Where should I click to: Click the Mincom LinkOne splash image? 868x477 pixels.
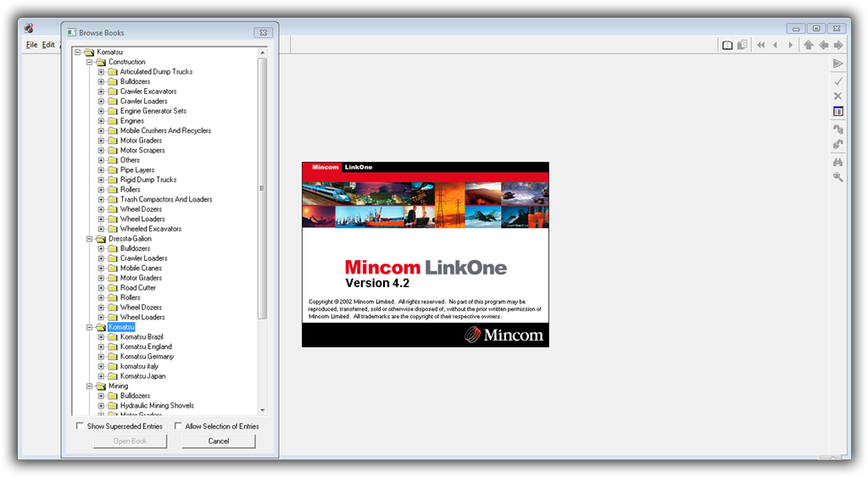click(x=426, y=254)
